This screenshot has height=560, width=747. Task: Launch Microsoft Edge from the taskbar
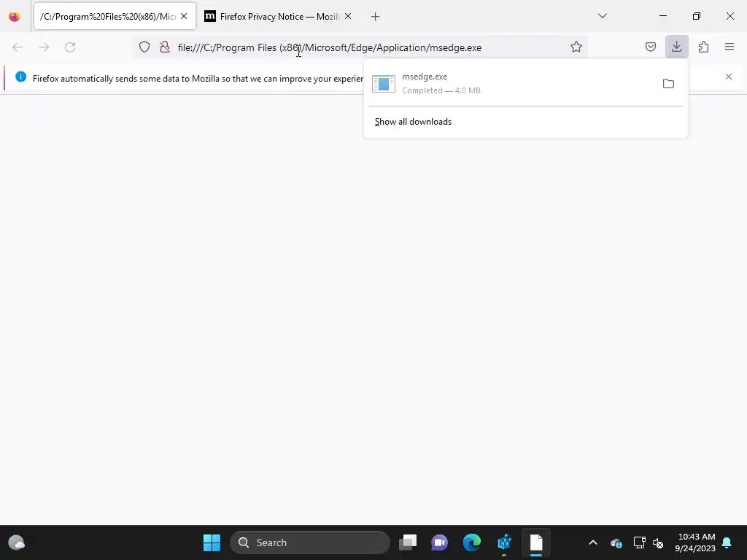[x=472, y=542]
